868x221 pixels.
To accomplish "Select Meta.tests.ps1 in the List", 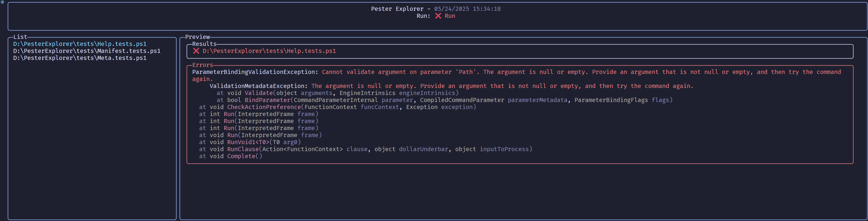I will (x=80, y=58).
